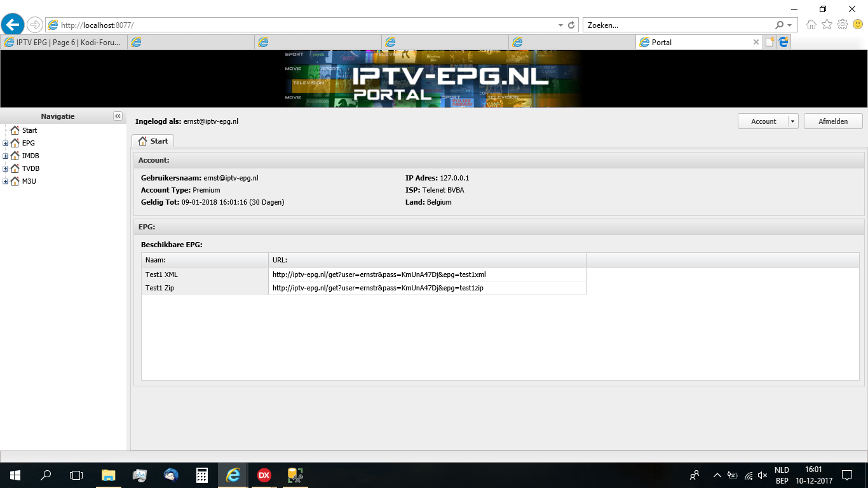The width and height of the screenshot is (868, 488).
Task: Open the People icon in the system tray
Action: click(695, 475)
